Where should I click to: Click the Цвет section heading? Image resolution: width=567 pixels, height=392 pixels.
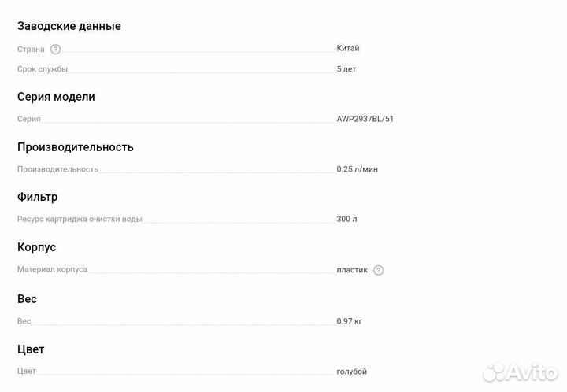(x=31, y=349)
